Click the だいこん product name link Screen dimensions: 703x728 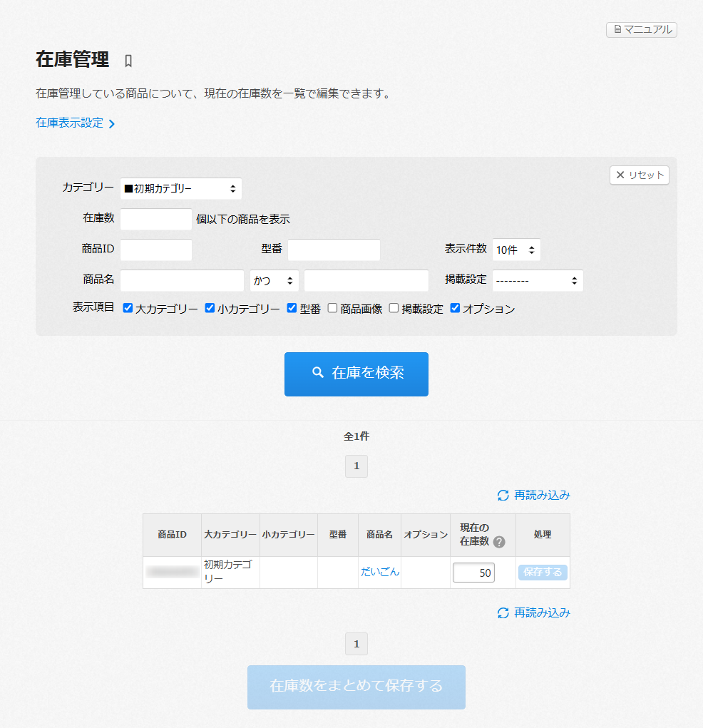pyautogui.click(x=379, y=572)
